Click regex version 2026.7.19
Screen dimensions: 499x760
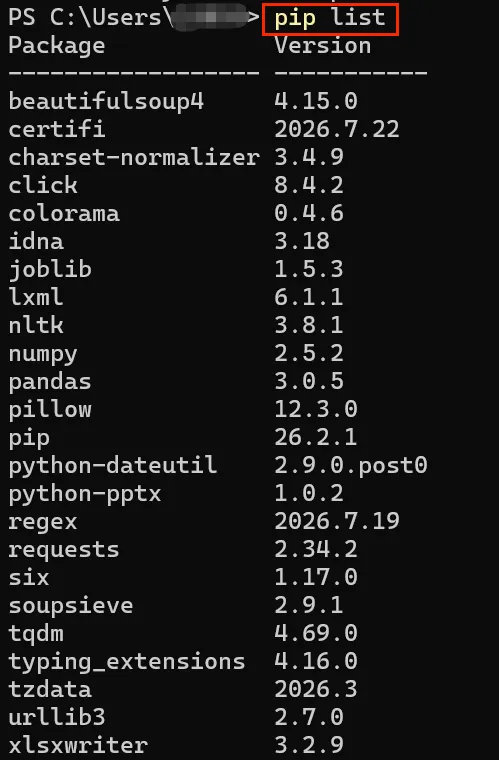click(x=337, y=521)
